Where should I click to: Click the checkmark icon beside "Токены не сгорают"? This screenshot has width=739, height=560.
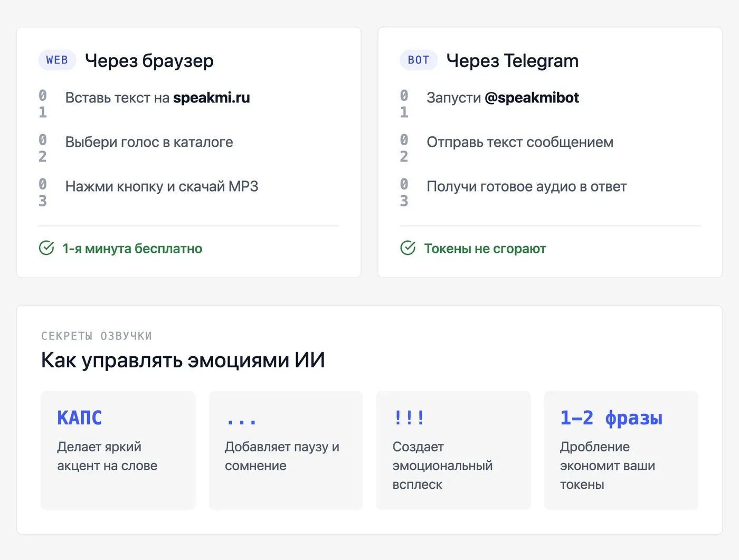tap(408, 248)
